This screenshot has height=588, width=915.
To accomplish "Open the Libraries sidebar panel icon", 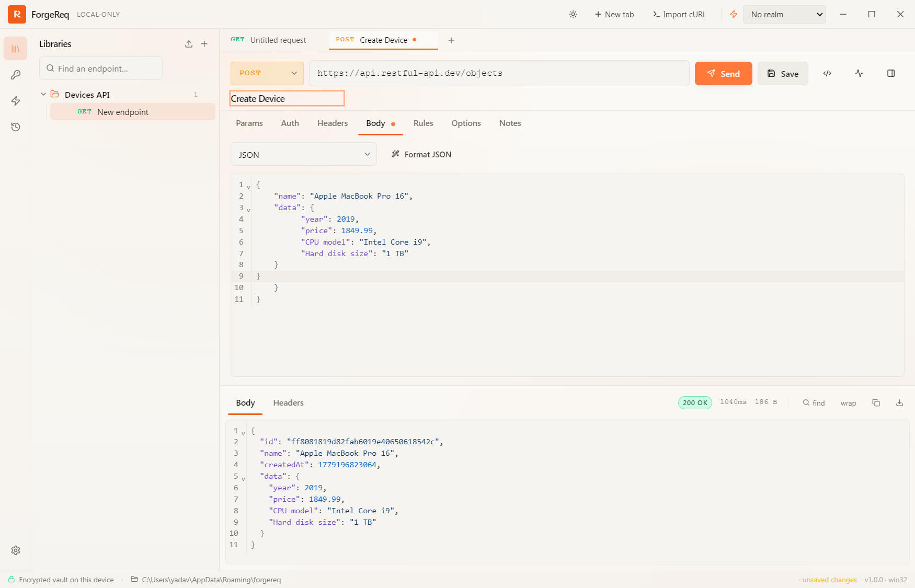I will point(16,49).
